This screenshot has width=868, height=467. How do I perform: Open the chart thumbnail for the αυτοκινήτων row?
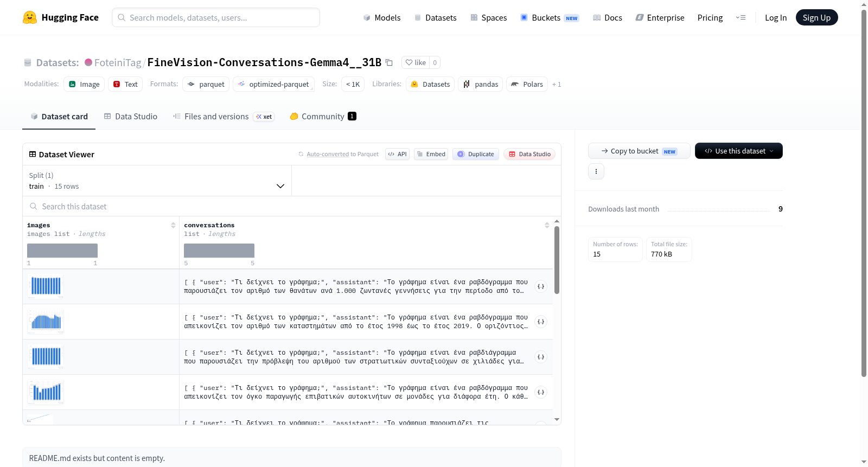tap(46, 392)
